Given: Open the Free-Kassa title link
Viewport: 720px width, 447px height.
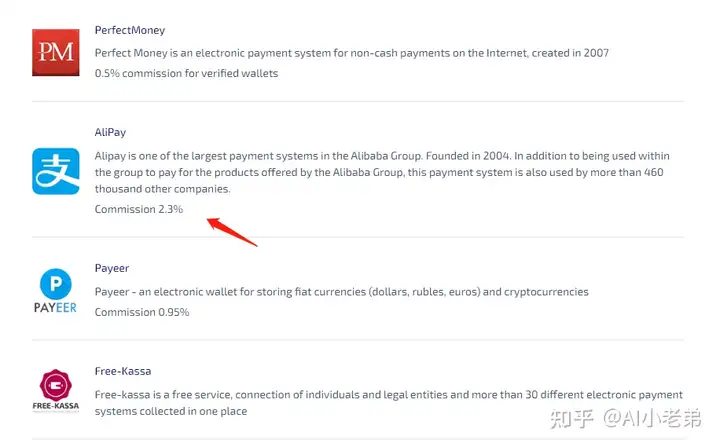Looking at the screenshot, I should pyautogui.click(x=123, y=371).
